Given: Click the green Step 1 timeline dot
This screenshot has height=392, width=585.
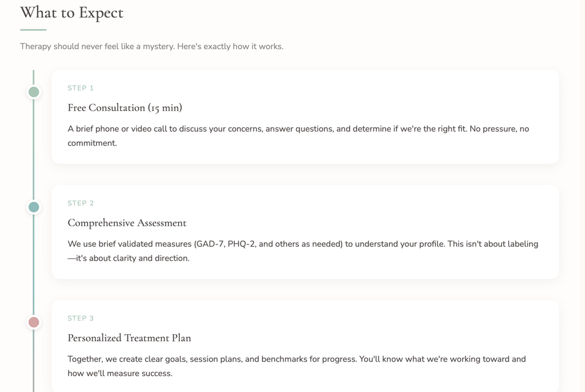Looking at the screenshot, I should [34, 92].
